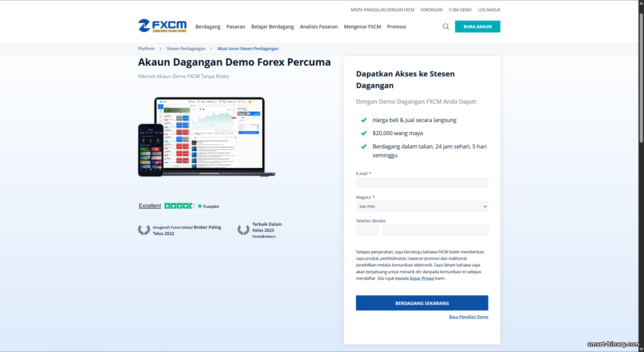Image resolution: width=644 pixels, height=352 pixels.
Task: Click the page vertical scrollbar
Action: pyautogui.click(x=641, y=77)
